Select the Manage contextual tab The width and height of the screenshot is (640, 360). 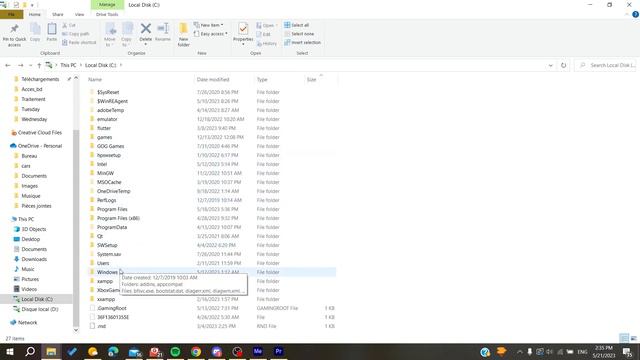107,5
